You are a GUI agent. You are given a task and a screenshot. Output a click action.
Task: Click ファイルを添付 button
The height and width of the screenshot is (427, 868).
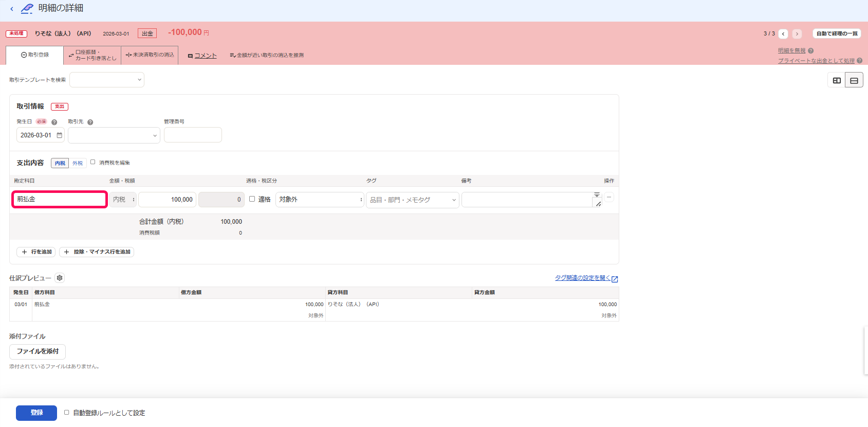pos(38,351)
